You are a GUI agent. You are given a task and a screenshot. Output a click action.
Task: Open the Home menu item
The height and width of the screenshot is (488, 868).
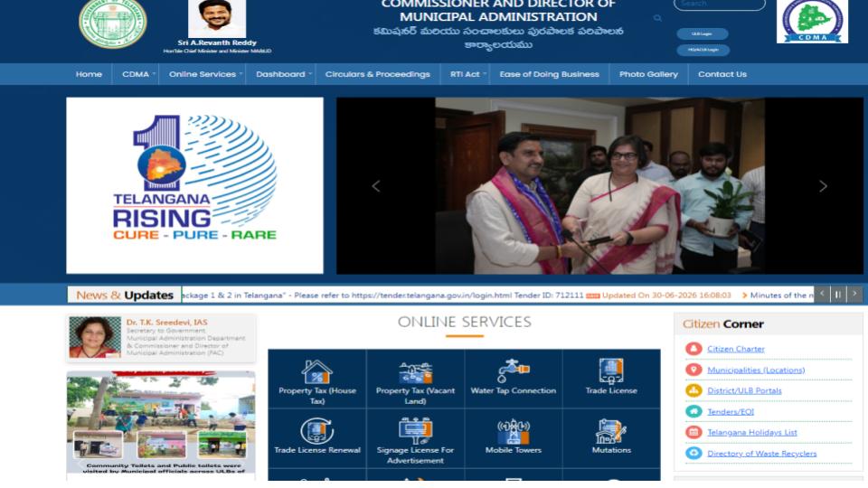[x=89, y=74]
